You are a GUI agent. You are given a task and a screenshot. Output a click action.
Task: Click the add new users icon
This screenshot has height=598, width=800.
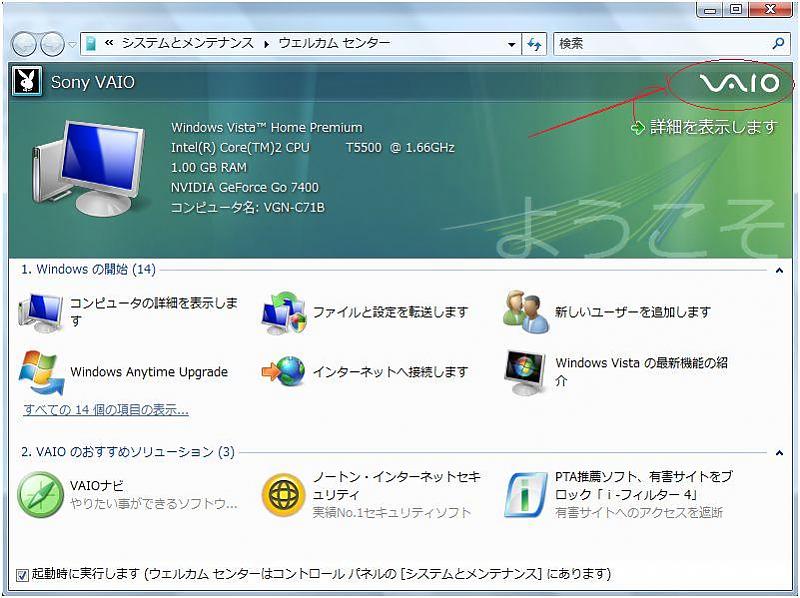(526, 312)
